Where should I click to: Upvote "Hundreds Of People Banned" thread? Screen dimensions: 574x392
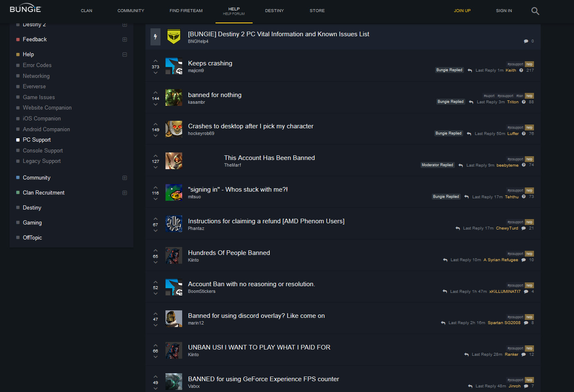point(155,250)
